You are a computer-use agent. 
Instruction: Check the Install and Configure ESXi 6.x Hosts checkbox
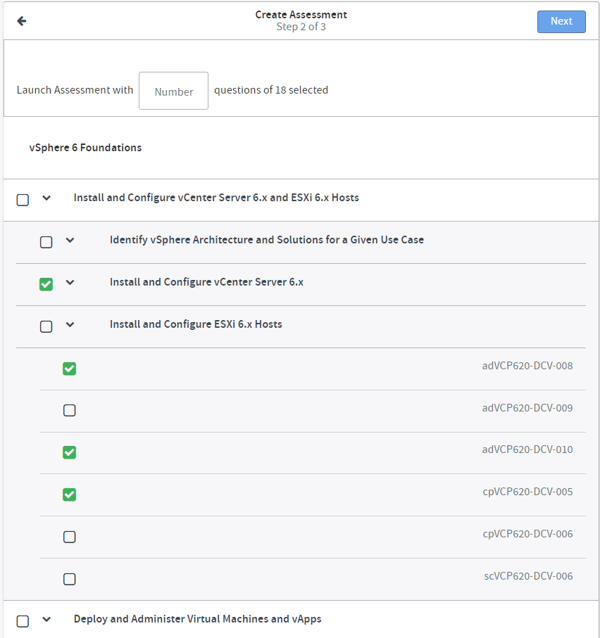(46, 326)
